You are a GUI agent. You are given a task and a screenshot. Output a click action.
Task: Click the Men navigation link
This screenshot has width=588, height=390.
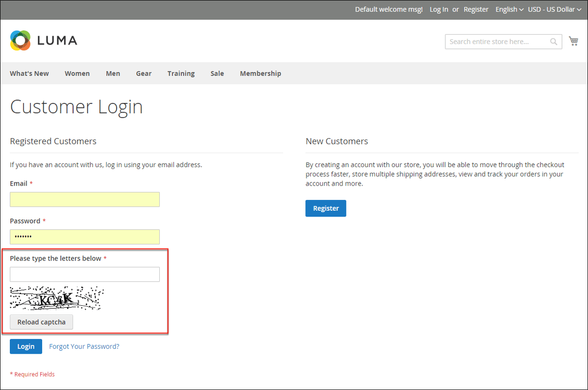pos(113,73)
